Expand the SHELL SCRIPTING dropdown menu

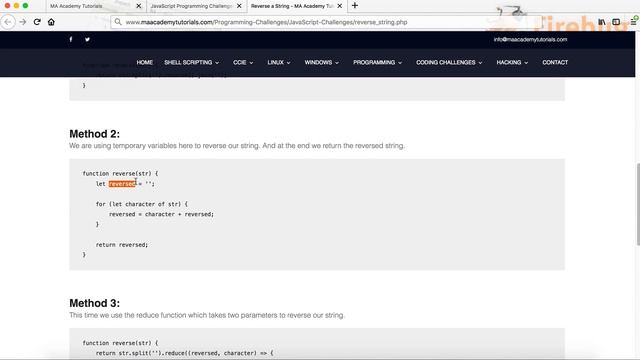click(191, 62)
